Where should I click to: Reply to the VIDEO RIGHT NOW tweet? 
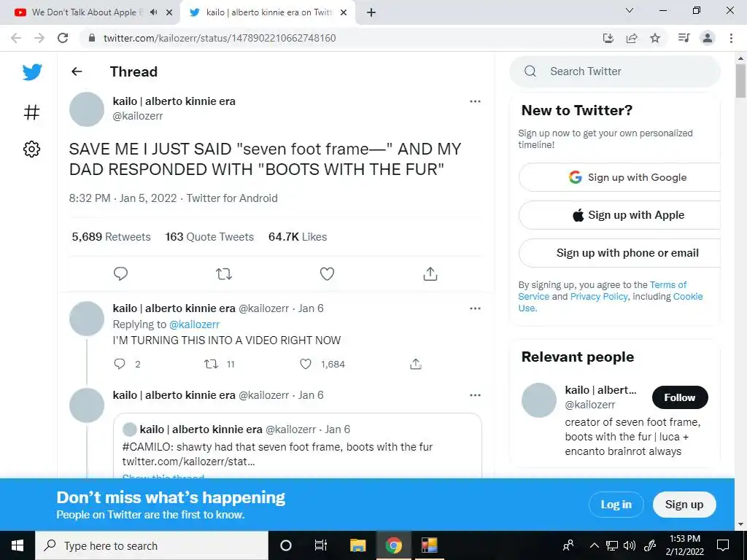[120, 365]
